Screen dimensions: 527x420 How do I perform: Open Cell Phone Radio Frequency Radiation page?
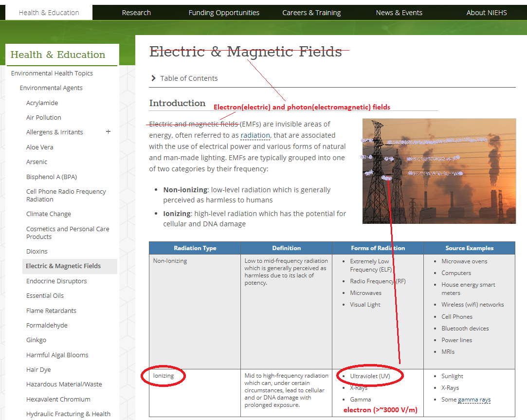[x=66, y=195]
